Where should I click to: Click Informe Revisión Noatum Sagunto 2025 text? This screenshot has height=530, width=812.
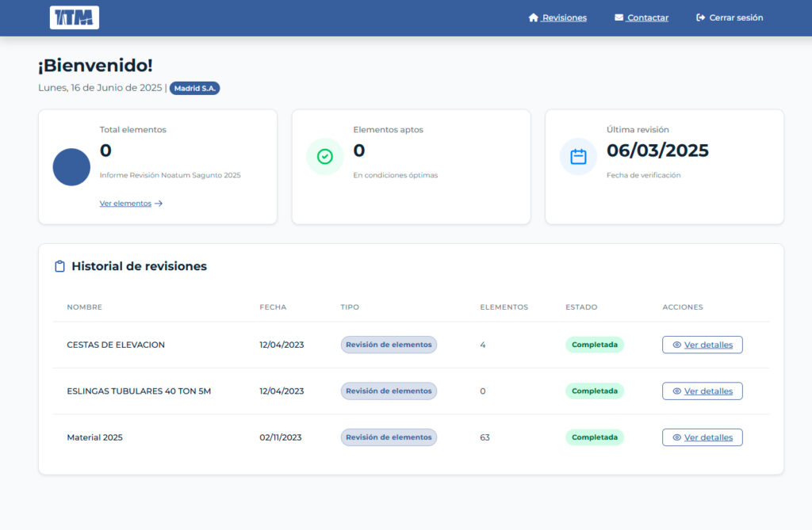point(170,175)
